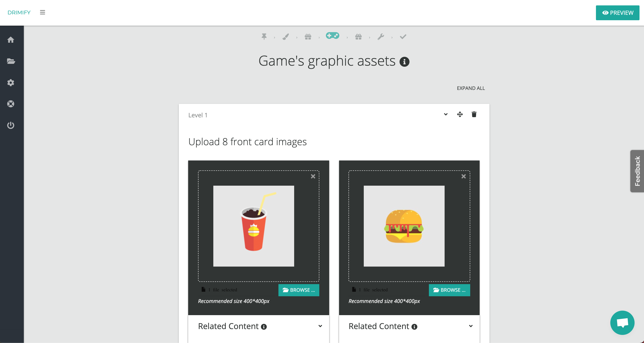Expand Related Content under the soda card
This screenshot has height=343, width=644.
point(320,326)
